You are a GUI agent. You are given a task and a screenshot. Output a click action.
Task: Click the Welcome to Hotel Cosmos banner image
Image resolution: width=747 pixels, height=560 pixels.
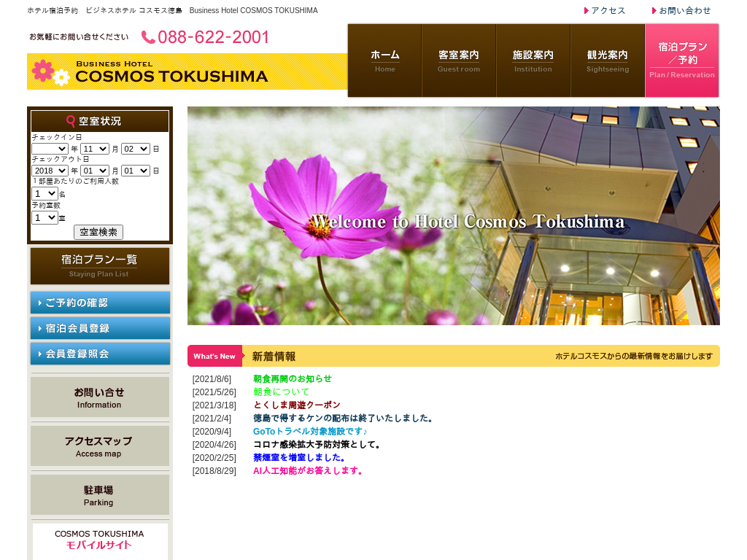pos(453,216)
